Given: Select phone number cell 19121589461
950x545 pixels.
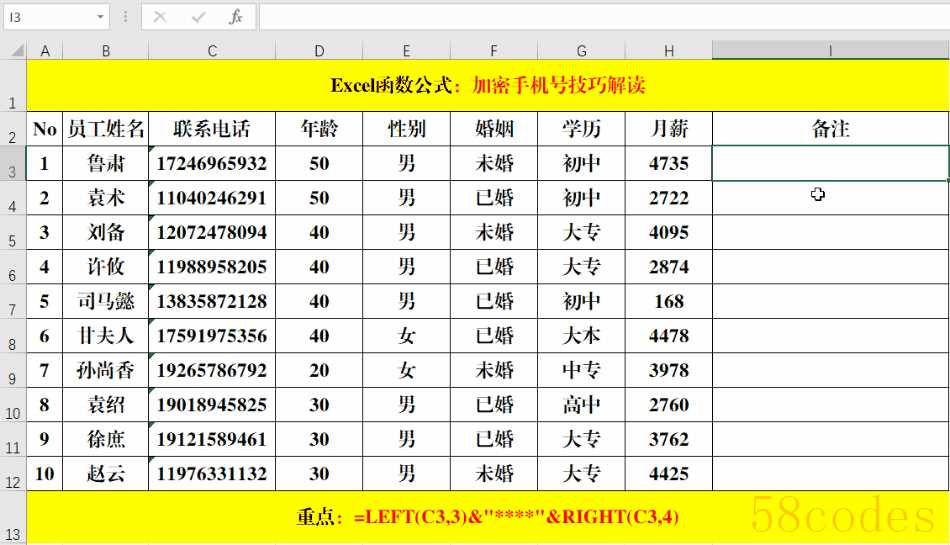Looking at the screenshot, I should click(x=212, y=439).
